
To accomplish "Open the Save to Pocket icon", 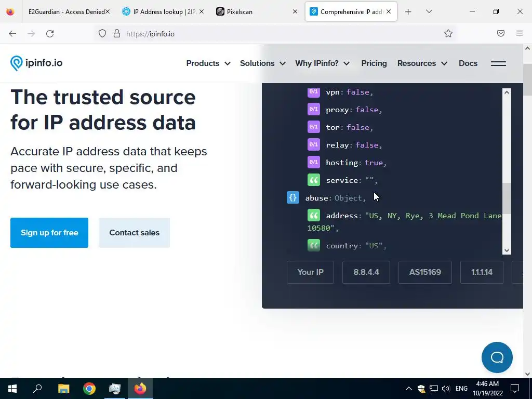I will 501,33.
